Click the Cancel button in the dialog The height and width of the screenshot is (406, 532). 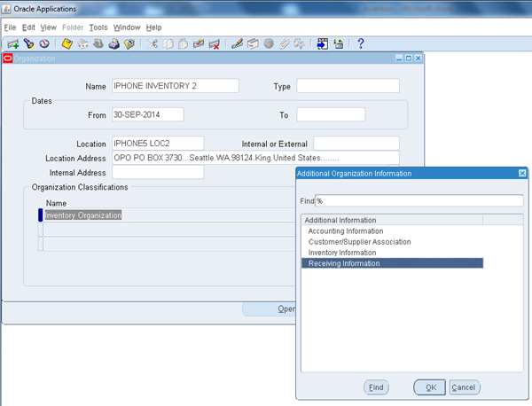pyautogui.click(x=465, y=387)
